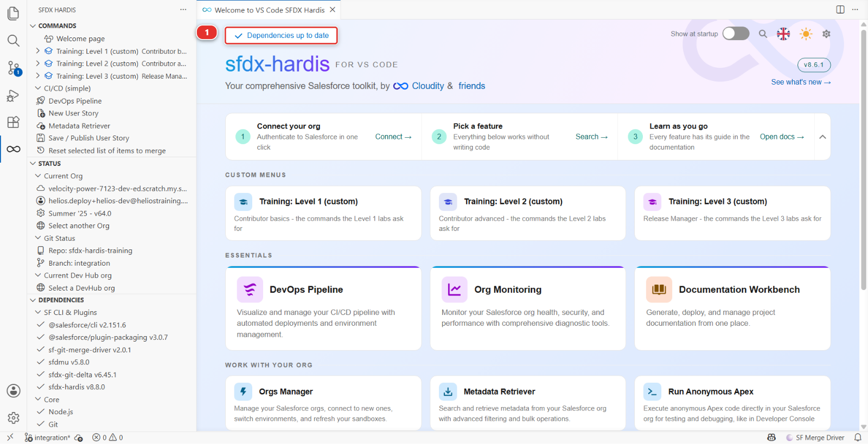The width and height of the screenshot is (868, 444).
Task: Click the UK flag language icon
Action: click(x=783, y=34)
